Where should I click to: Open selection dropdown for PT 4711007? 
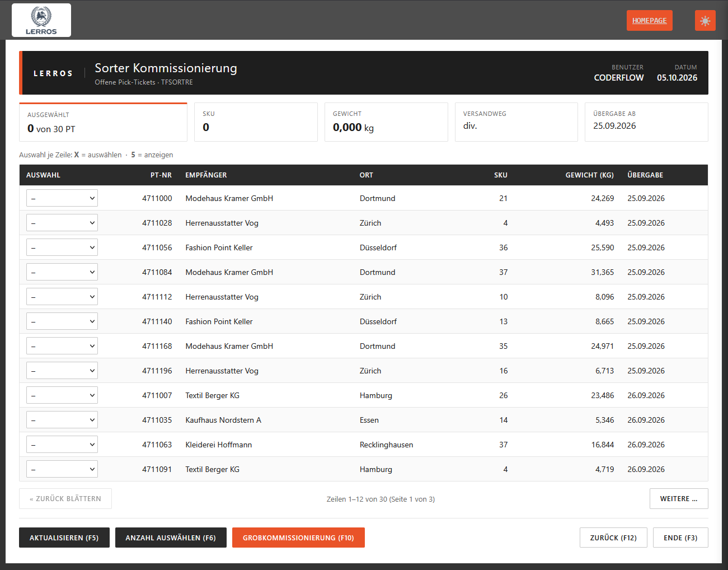[62, 395]
